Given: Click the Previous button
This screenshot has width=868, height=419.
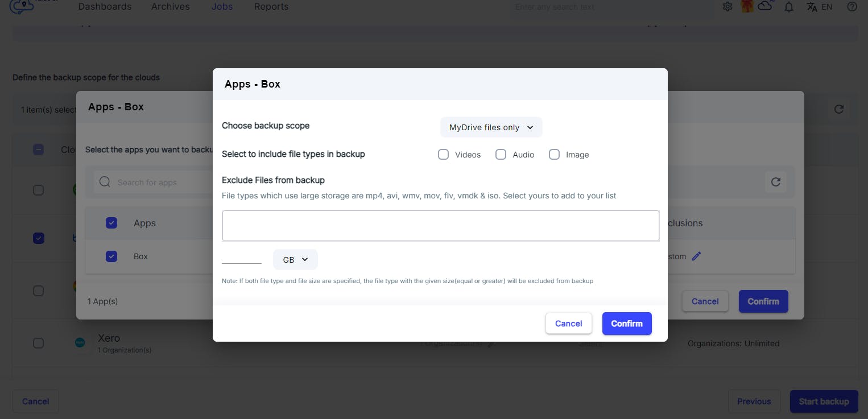Looking at the screenshot, I should point(754,401).
